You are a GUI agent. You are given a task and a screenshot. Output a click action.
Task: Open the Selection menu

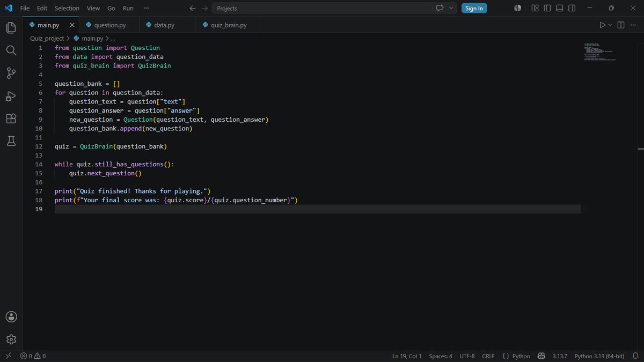[x=67, y=8]
